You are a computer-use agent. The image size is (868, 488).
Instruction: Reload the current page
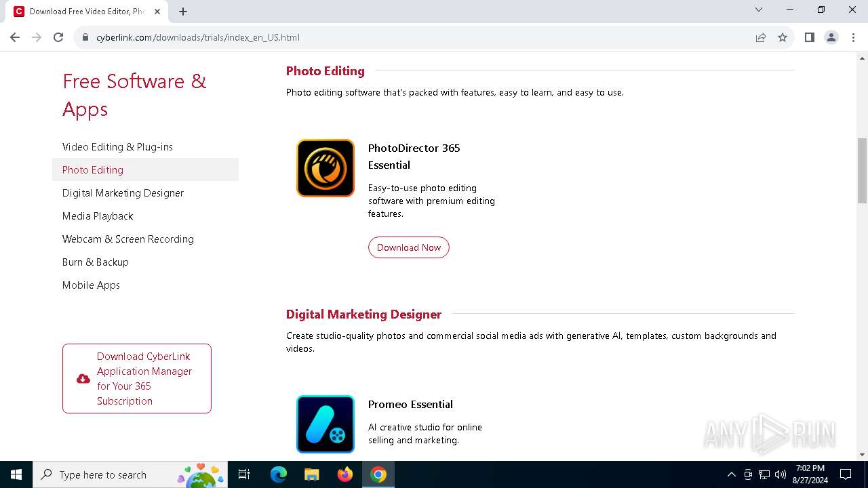click(x=58, y=37)
